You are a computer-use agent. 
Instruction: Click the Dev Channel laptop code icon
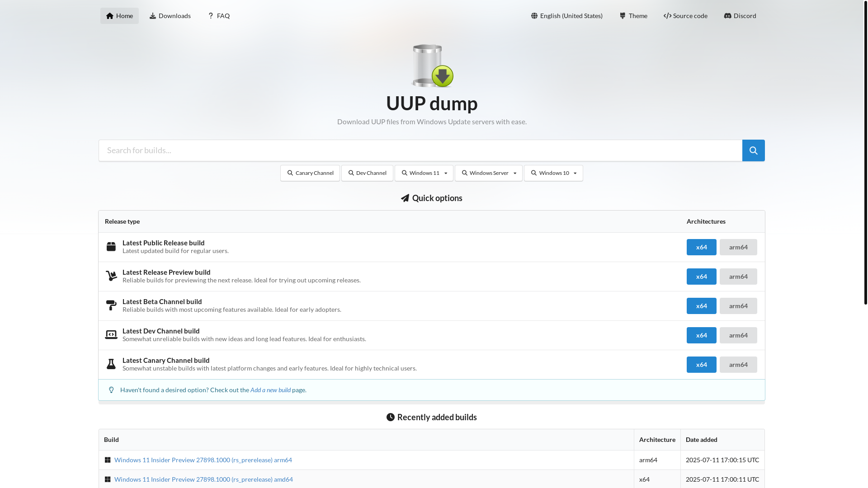[111, 335]
